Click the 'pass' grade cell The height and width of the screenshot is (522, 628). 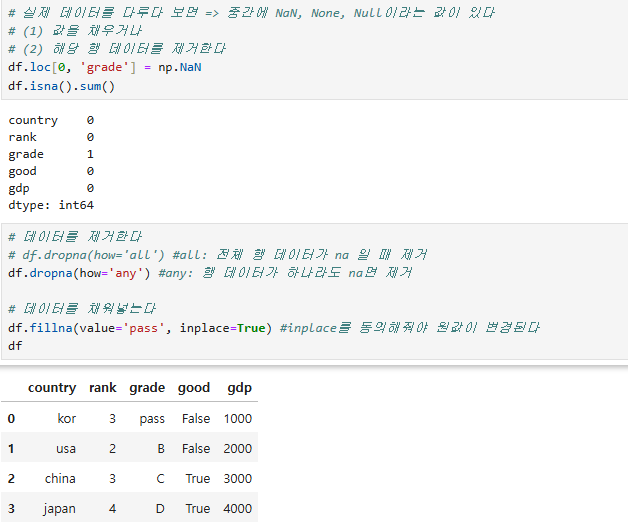tap(152, 419)
